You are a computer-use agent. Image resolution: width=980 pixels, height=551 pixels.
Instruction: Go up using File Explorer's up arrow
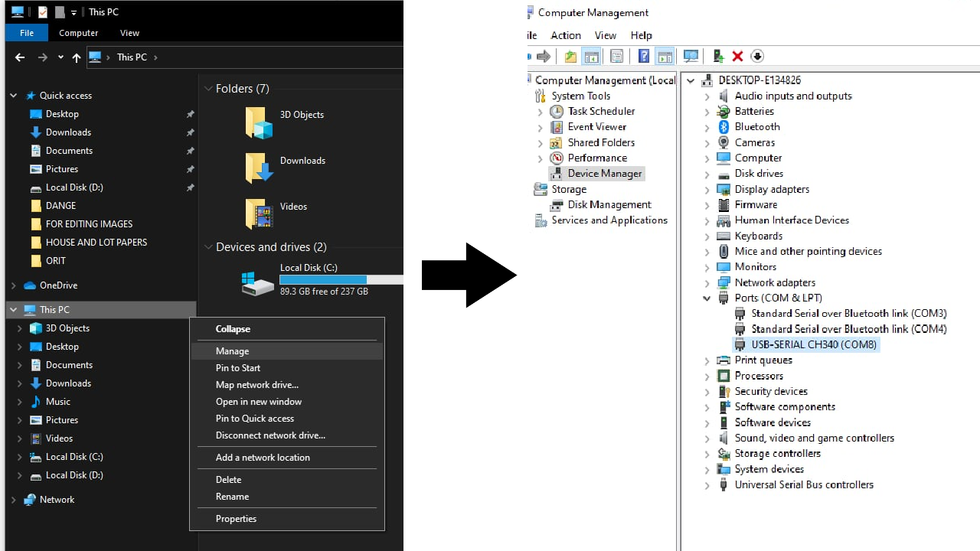point(76,57)
